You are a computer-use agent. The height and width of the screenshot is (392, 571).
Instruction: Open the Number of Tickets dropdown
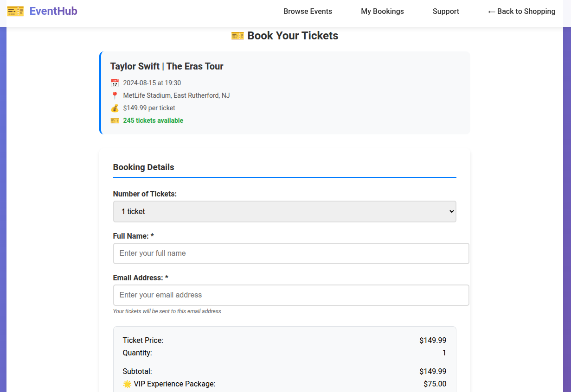click(284, 212)
